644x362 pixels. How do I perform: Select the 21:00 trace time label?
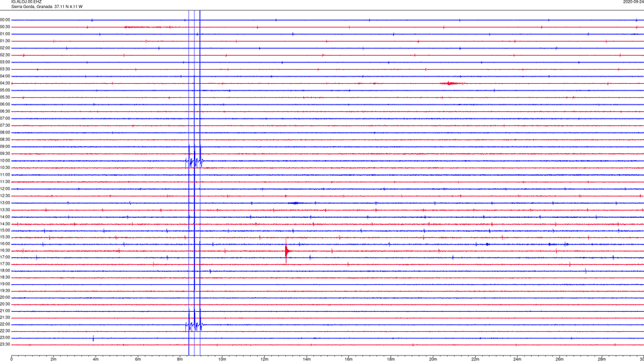[x=5, y=311]
